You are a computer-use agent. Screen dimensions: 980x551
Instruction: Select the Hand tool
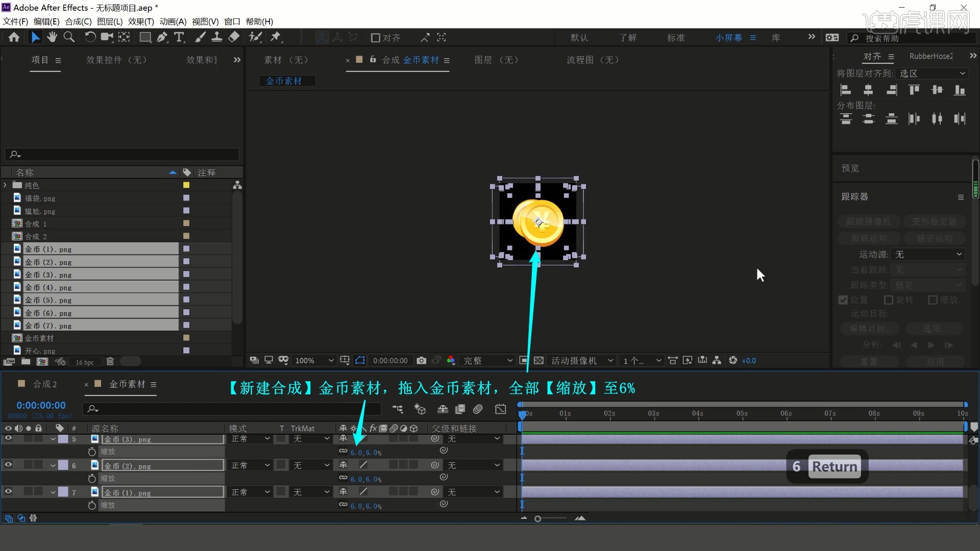pos(52,37)
